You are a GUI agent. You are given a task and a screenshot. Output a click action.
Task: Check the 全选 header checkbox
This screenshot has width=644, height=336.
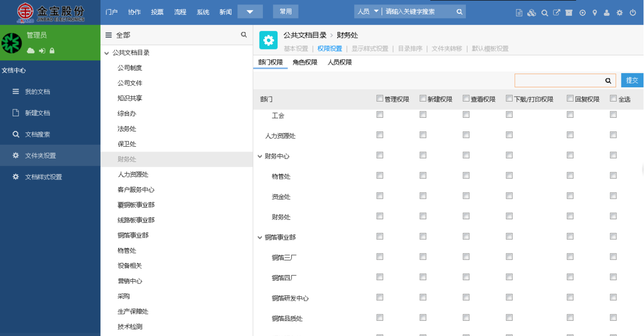[613, 98]
